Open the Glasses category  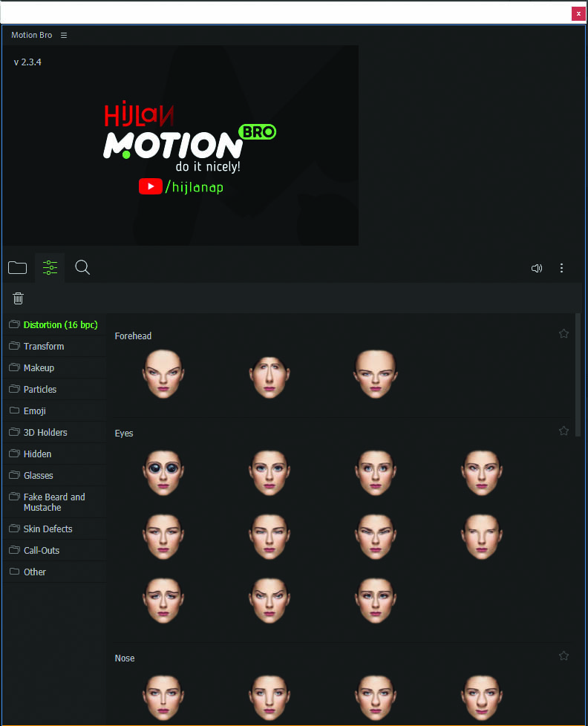(55, 476)
